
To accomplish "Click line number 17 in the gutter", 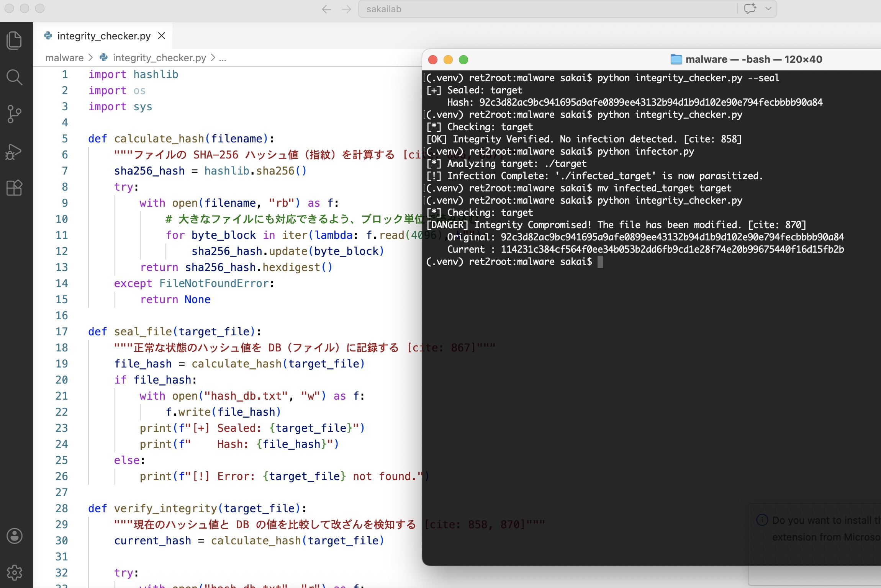I will pyautogui.click(x=62, y=332).
